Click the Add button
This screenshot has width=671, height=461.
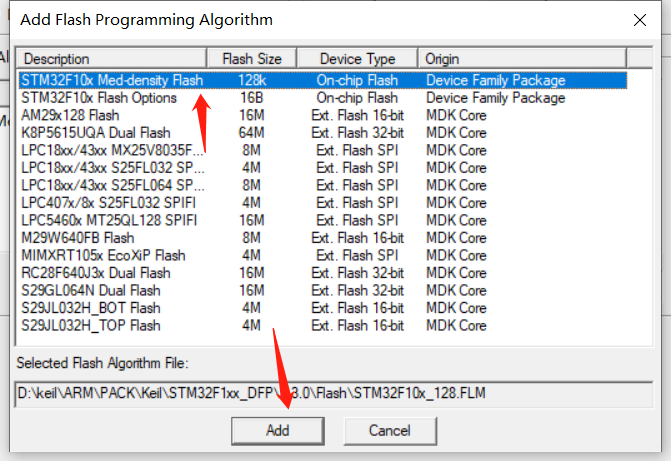point(278,431)
